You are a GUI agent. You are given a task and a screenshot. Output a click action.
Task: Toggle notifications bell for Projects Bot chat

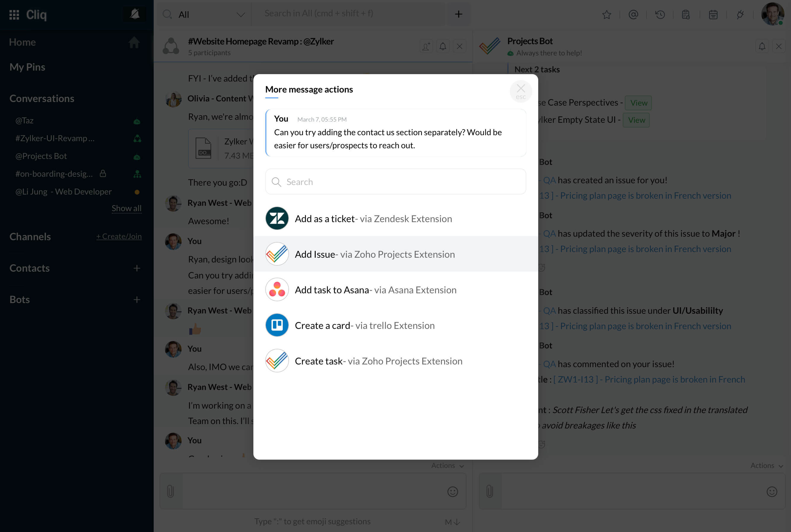point(762,46)
